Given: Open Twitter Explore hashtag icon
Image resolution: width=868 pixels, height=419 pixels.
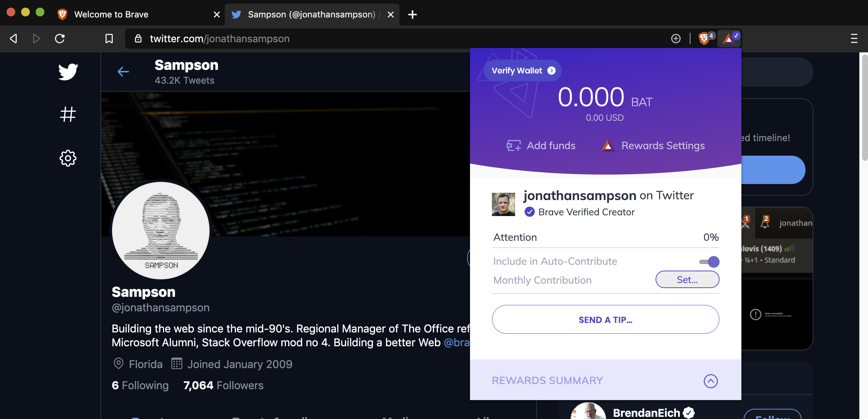Looking at the screenshot, I should 68,114.
